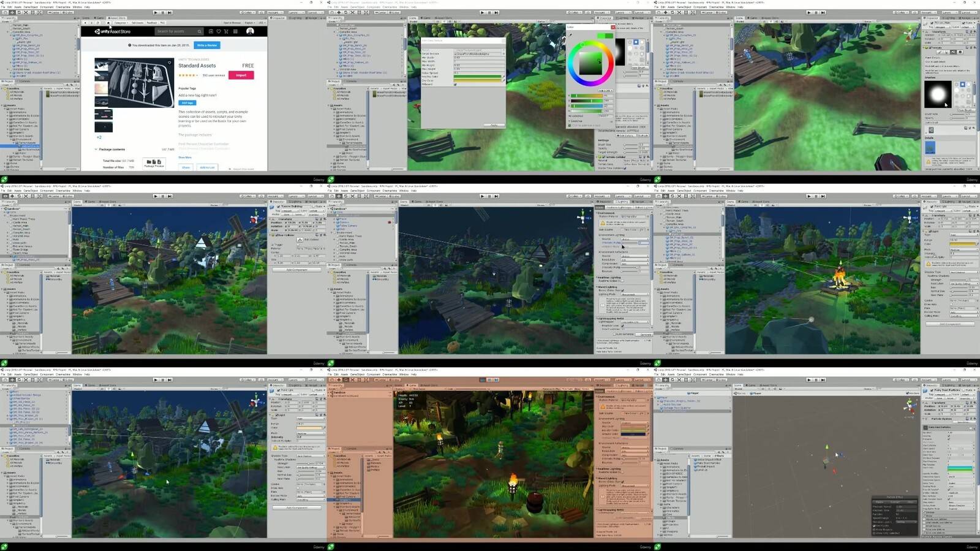Image resolution: width=980 pixels, height=551 pixels.
Task: Open the Asset Store shopping cart icon
Action: [x=226, y=31]
